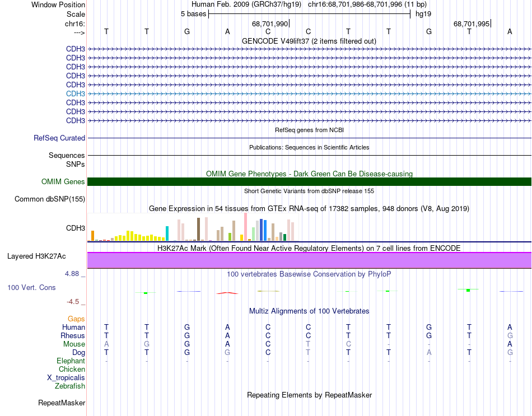Screen dimensions: 532x416
Task: Click the 100 Vert. Cons label
Action: click(31, 287)
